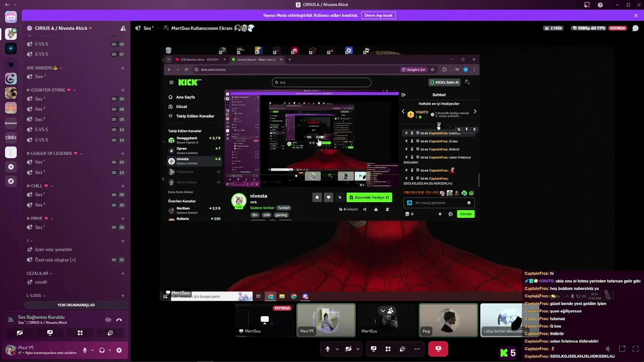Viewport: 644px width, 362px height.
Task: Open Discord direct messages home icon
Action: pyautogui.click(x=11, y=18)
